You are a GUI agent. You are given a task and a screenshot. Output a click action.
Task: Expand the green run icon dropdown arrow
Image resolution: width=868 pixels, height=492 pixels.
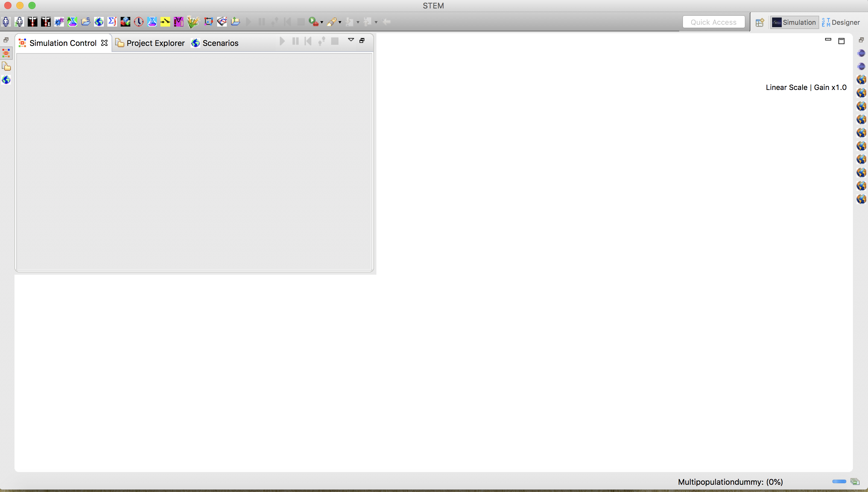pos(322,23)
